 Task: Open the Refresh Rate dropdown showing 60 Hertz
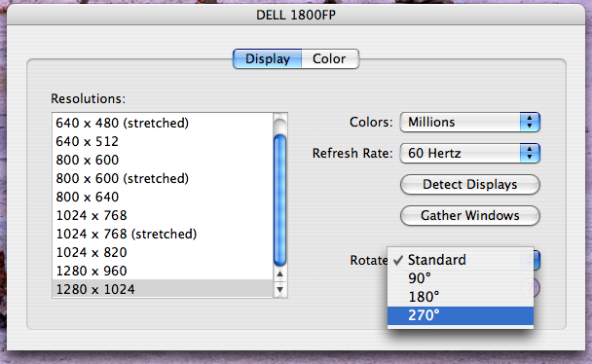point(470,153)
